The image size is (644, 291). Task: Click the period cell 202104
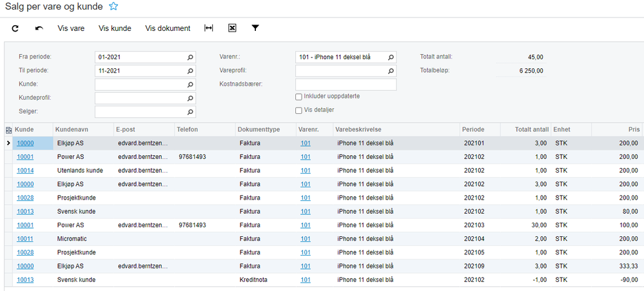click(x=480, y=238)
